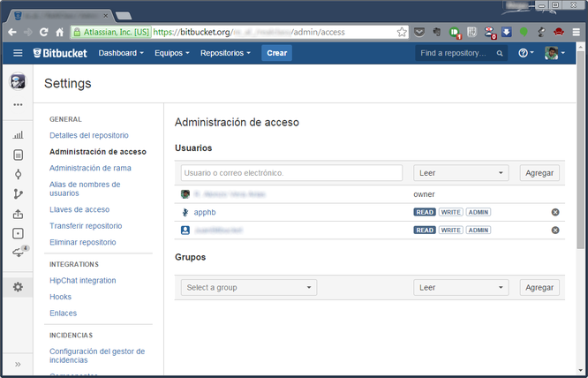Bookmark page with the star icon
This screenshot has height=378, width=588.
(x=402, y=33)
